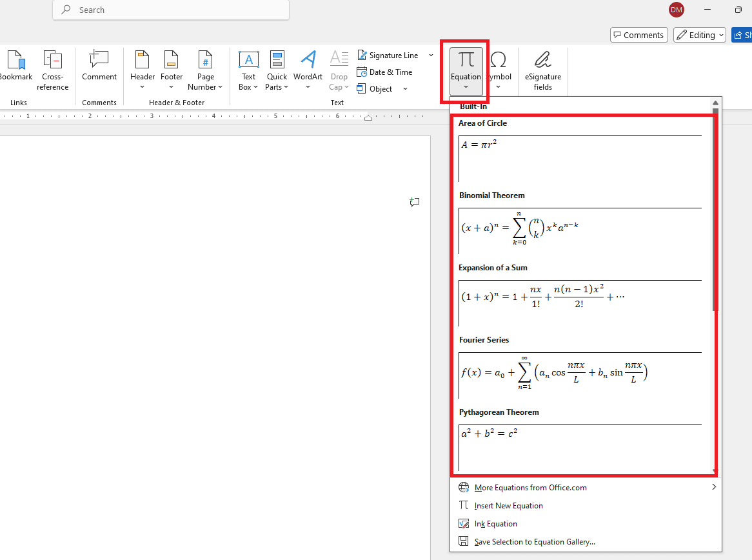752x560 pixels.
Task: Choose Save Selection to Equation Gallery
Action: [x=586, y=542]
